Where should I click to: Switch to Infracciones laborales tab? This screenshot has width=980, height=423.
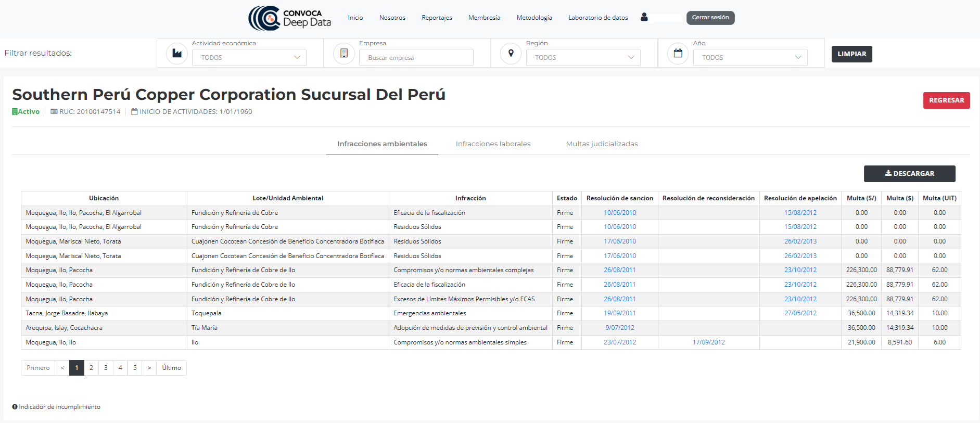pyautogui.click(x=493, y=144)
